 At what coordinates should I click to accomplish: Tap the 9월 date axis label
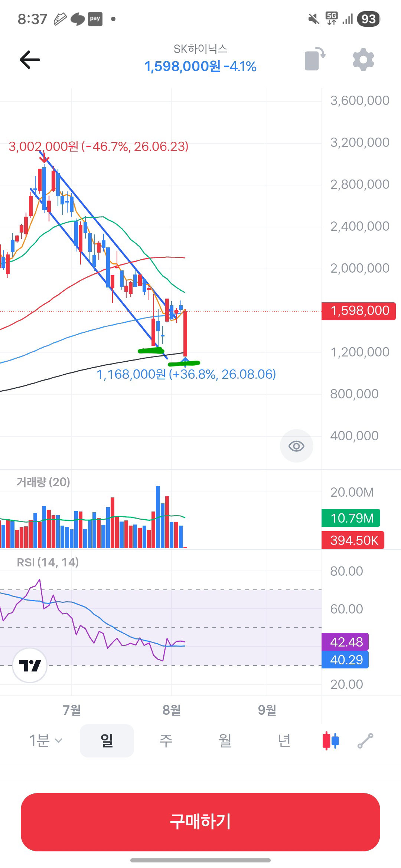click(x=267, y=710)
